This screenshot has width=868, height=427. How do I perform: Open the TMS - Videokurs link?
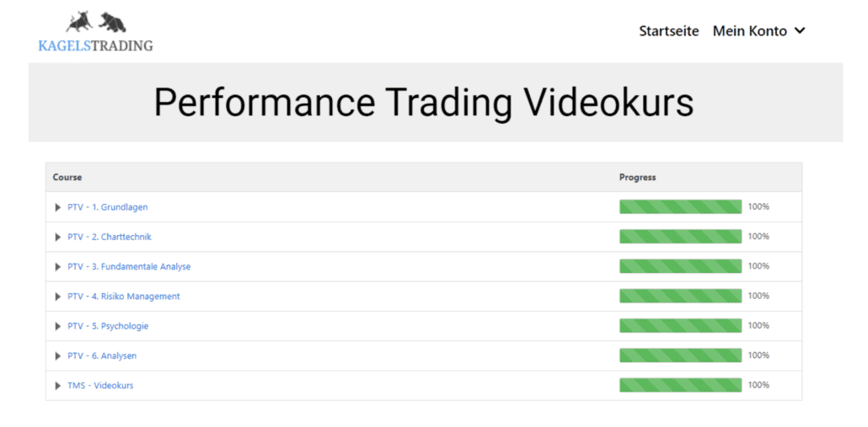pyautogui.click(x=100, y=386)
